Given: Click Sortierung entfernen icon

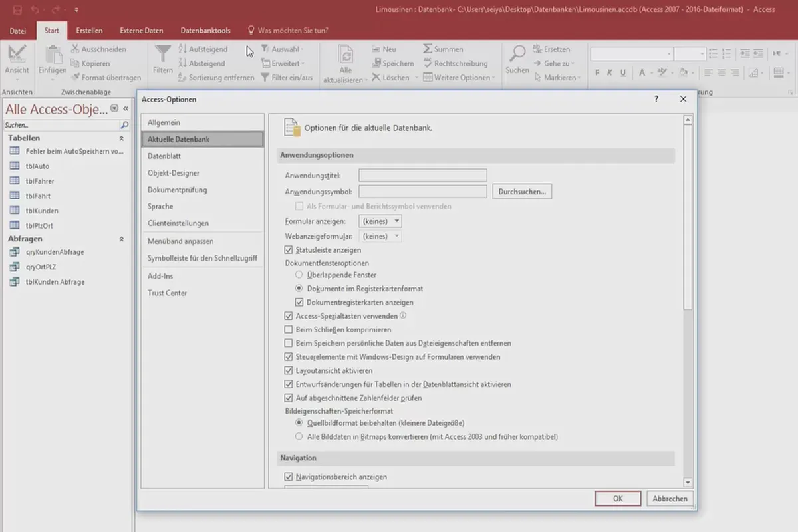Looking at the screenshot, I should click(x=183, y=78).
